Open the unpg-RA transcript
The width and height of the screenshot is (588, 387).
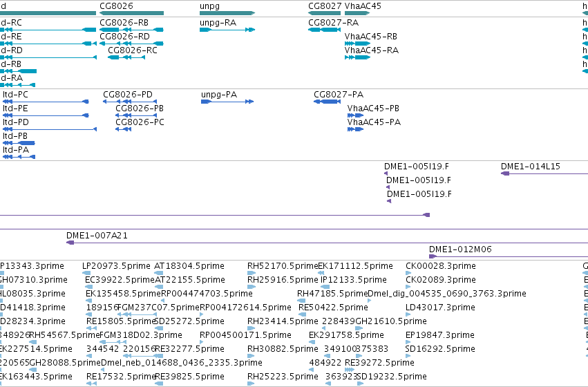[218, 23]
